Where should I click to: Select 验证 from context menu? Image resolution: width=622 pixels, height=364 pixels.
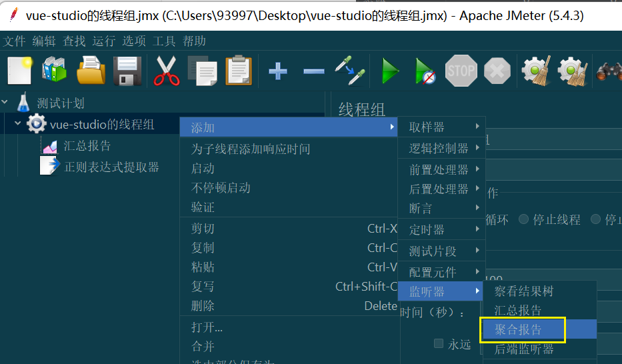tap(289, 207)
